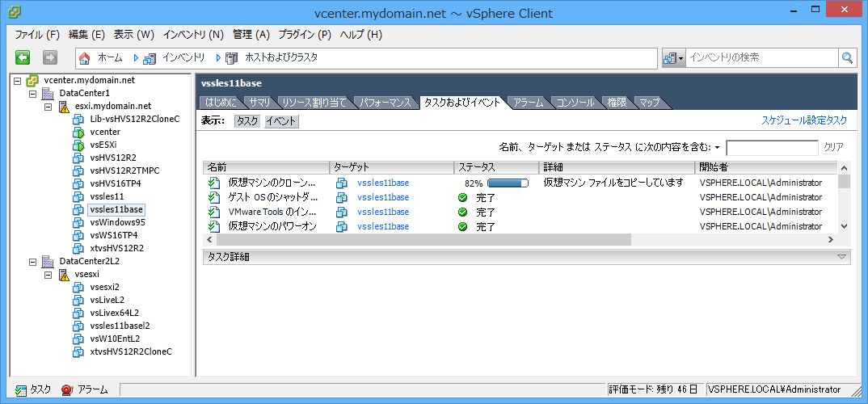
Task: Click the VMware Tools task icon
Action: (x=213, y=212)
